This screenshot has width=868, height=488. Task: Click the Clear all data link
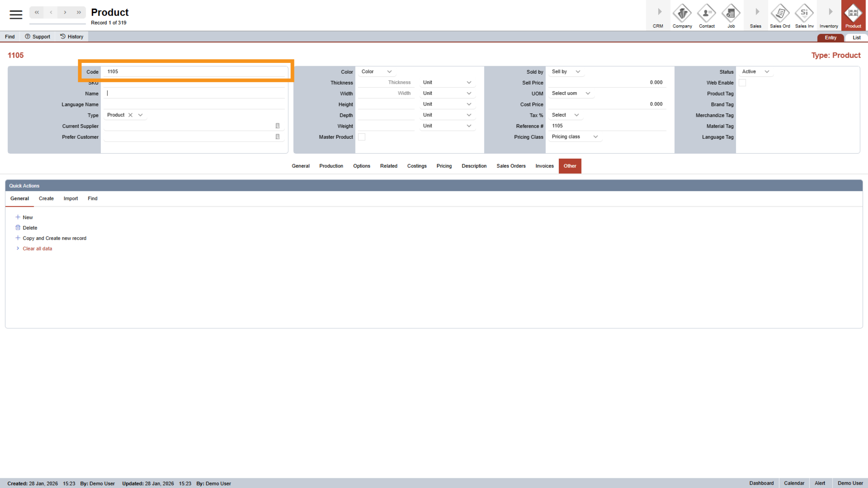pos(37,249)
